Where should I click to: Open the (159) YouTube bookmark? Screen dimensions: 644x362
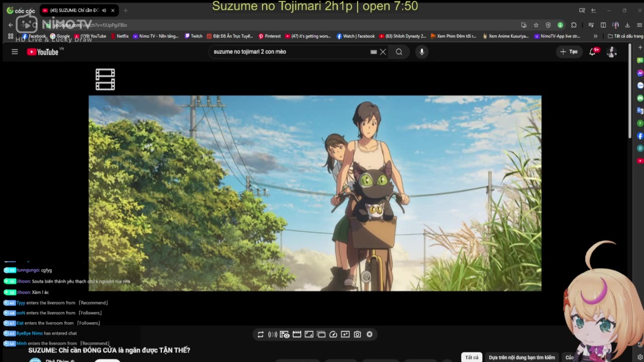pyautogui.click(x=91, y=36)
